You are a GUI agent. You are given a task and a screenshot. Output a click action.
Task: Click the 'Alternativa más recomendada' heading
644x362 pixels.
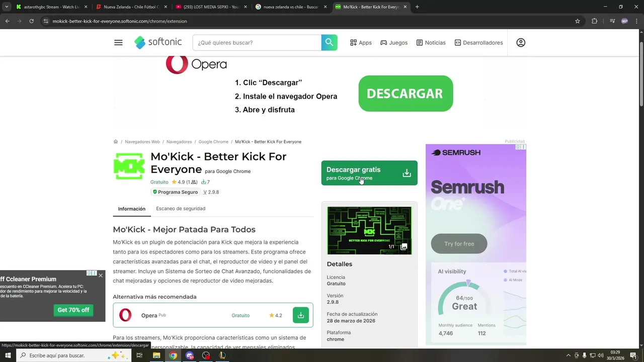[x=154, y=297]
